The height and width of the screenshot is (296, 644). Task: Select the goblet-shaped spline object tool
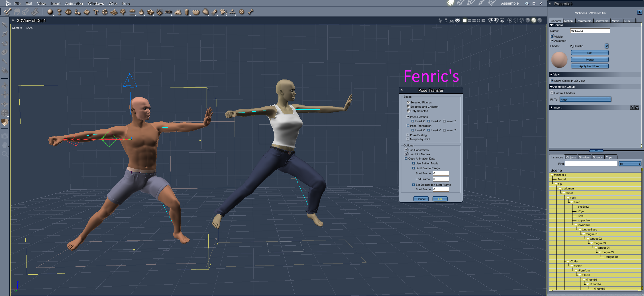click(59, 12)
